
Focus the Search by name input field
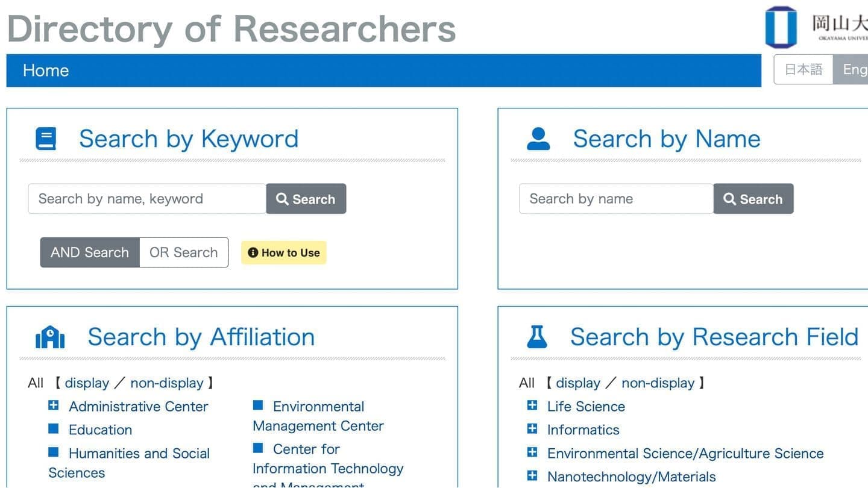[615, 199]
